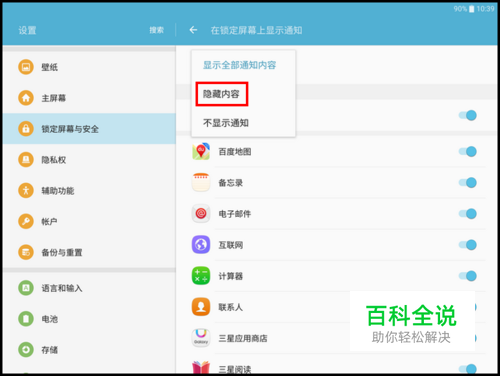Tap the language and input (语言和输入) icon
500x376 pixels.
pyautogui.click(x=26, y=288)
